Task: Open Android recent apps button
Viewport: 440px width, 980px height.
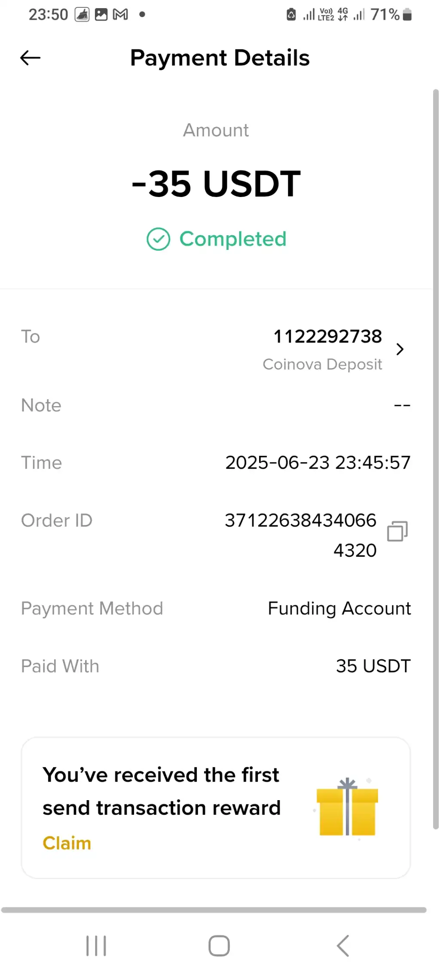Action: [96, 946]
